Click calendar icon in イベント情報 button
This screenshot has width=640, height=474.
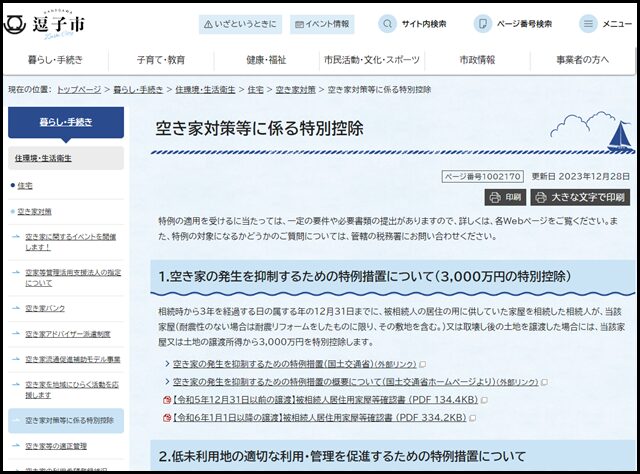click(299, 24)
